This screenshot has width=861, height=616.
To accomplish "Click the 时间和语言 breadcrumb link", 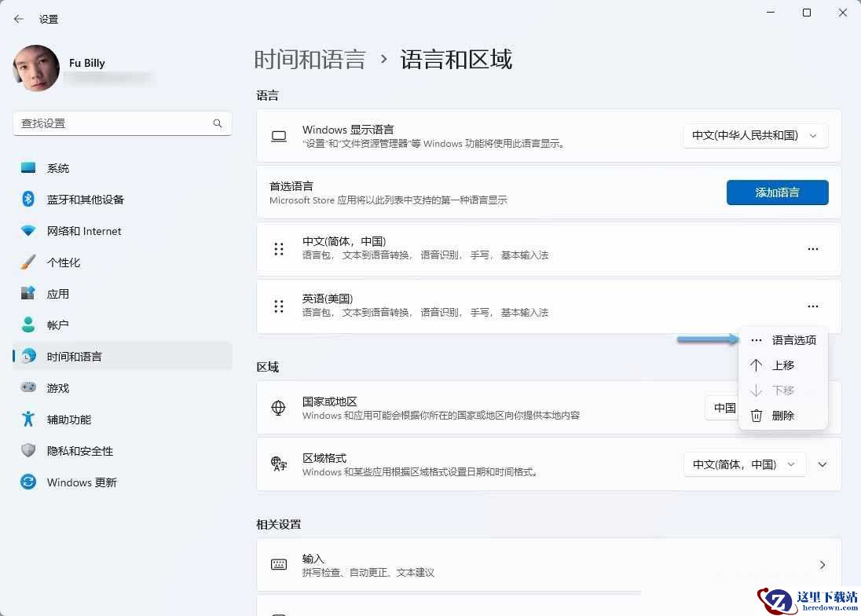I will click(x=310, y=59).
